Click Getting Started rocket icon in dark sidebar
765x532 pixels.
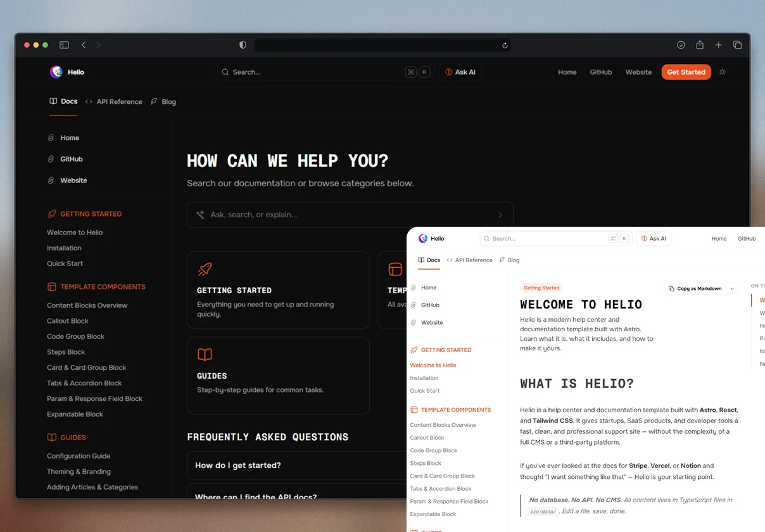52,214
